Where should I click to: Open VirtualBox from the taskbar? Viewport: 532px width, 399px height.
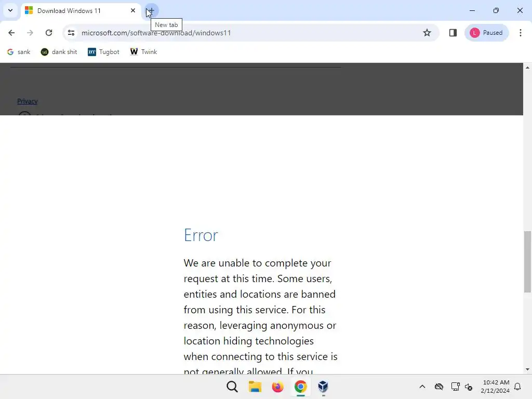pyautogui.click(x=323, y=387)
